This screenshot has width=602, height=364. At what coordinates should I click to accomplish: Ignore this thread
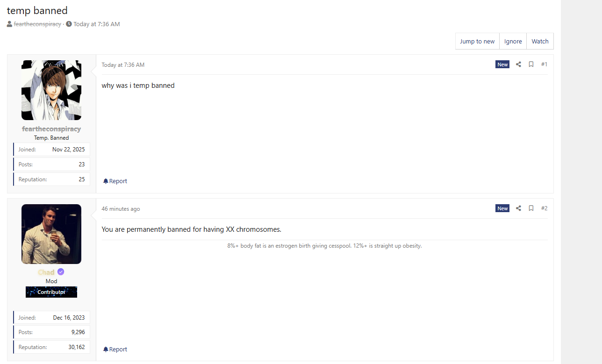click(x=513, y=41)
